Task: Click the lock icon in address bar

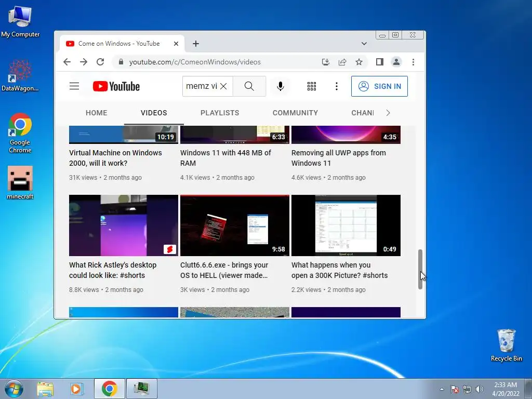Action: tap(121, 62)
